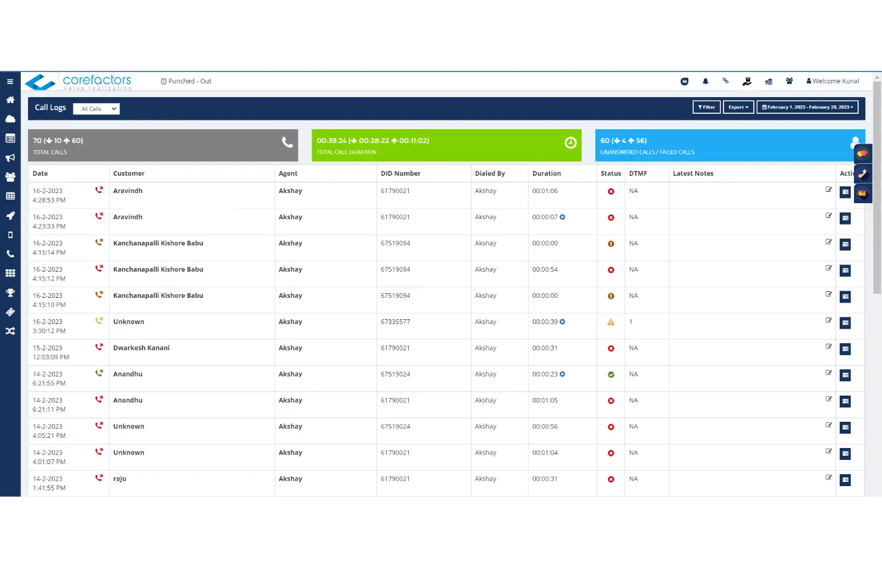Click the rocket icon in the sidebar
This screenshot has height=588, width=882.
[10, 216]
